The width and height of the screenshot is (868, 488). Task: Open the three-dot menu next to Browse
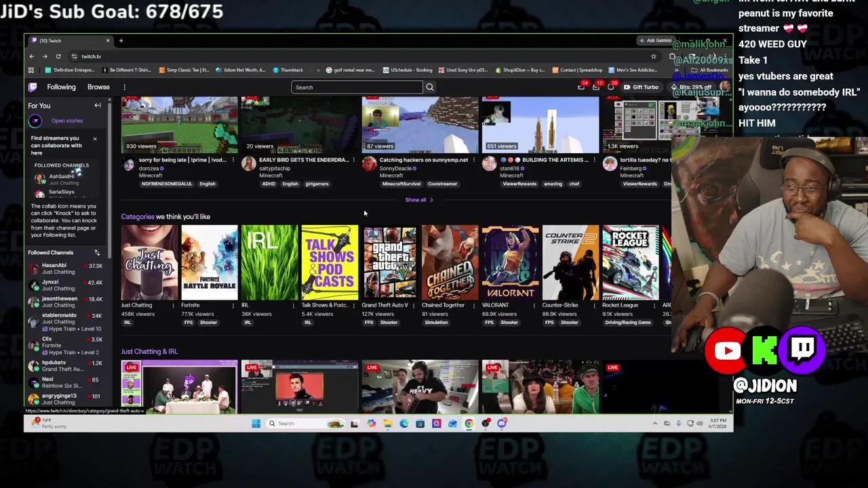pos(124,87)
